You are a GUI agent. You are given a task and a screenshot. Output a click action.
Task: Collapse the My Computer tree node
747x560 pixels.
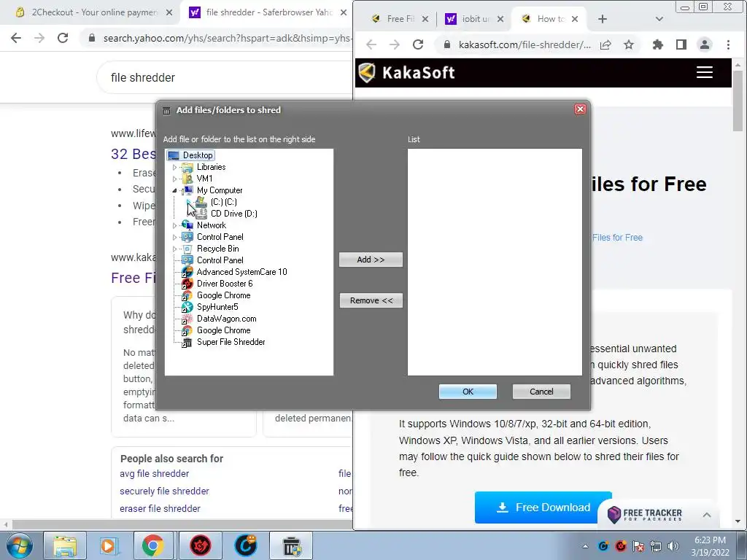tap(174, 190)
